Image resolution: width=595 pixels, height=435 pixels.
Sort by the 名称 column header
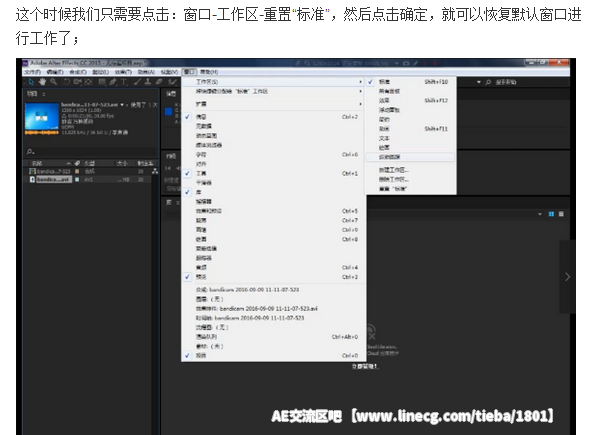coord(37,163)
